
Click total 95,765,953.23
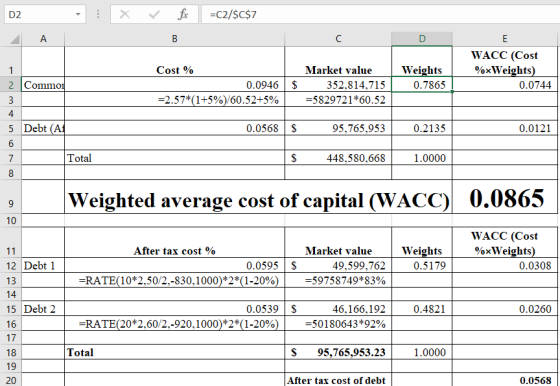click(x=351, y=352)
